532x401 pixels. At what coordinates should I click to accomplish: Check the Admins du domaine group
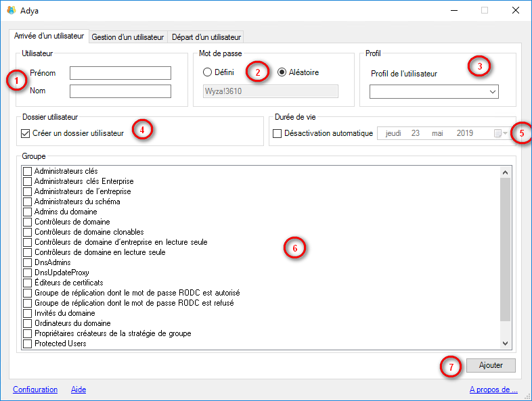pyautogui.click(x=28, y=212)
